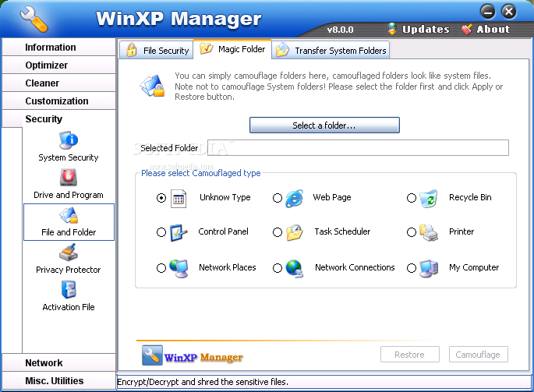Viewport: 534px width, 392px height.
Task: Select the Web Page radio button
Action: [278, 198]
